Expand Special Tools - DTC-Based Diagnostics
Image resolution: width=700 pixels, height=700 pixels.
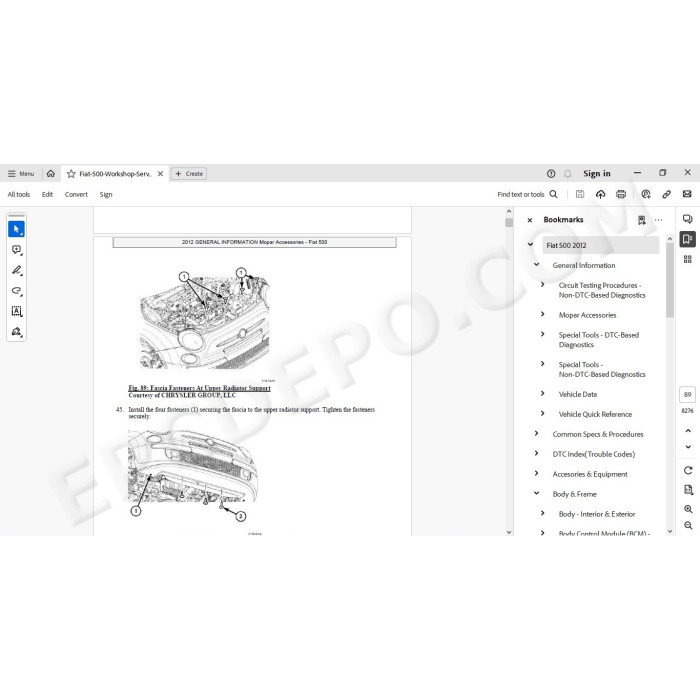coord(543,334)
